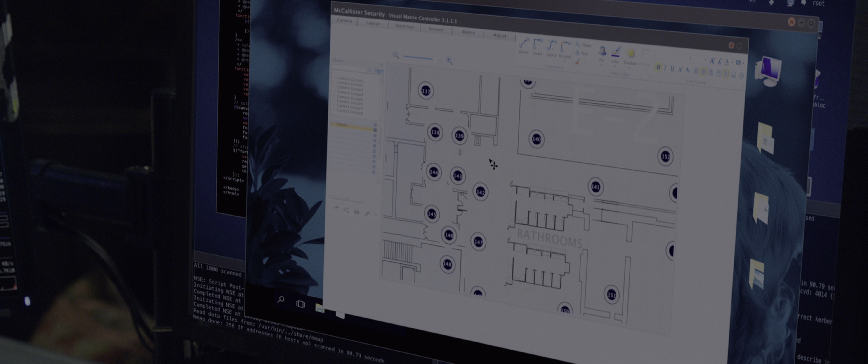Open the Matrix tab
This screenshot has width=868, height=364.
(468, 32)
